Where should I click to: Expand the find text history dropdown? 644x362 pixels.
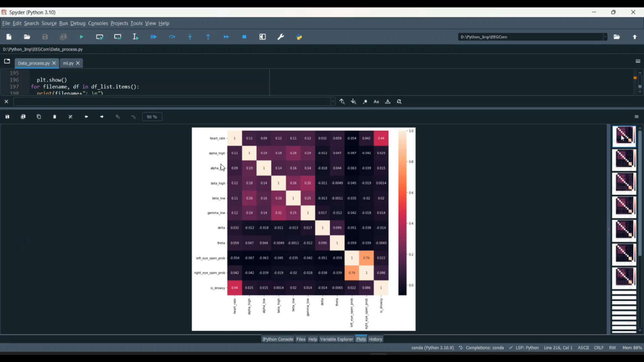pyautogui.click(x=333, y=102)
